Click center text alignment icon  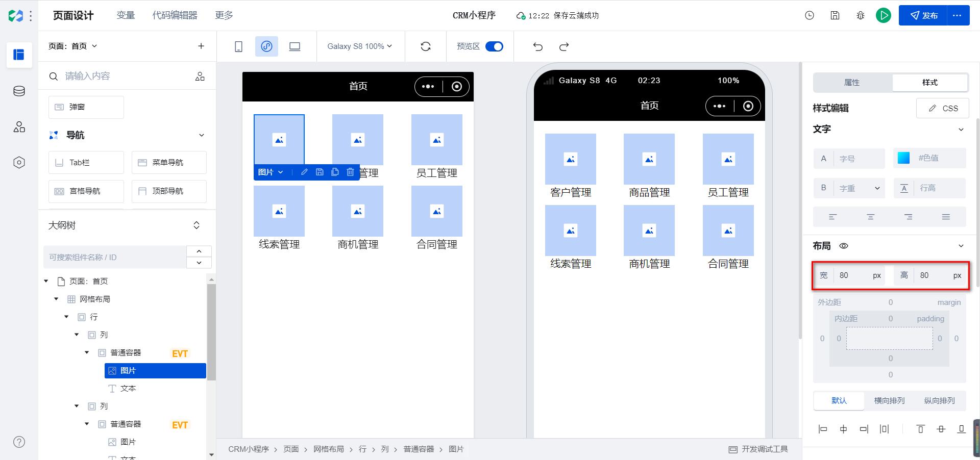[x=871, y=217]
